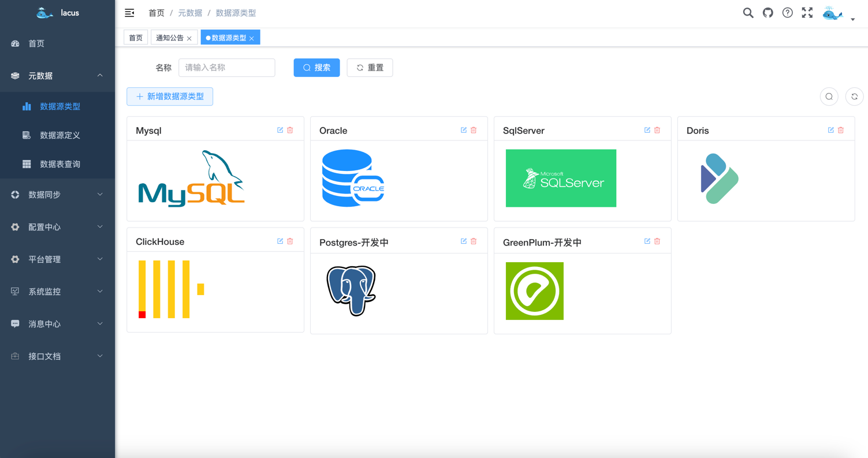Click the ClickHouse card title

click(x=160, y=241)
